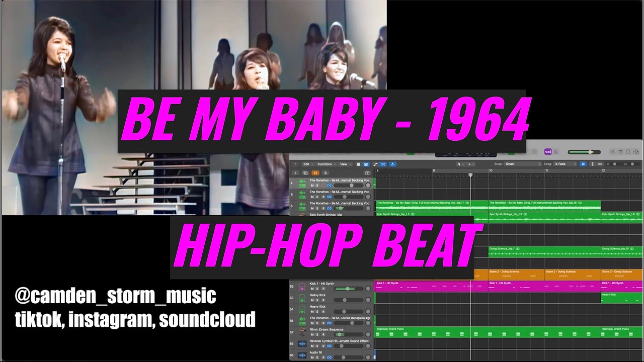Mute track 5 Ronettes backing vocal
The width and height of the screenshot is (644, 362).
point(312,197)
